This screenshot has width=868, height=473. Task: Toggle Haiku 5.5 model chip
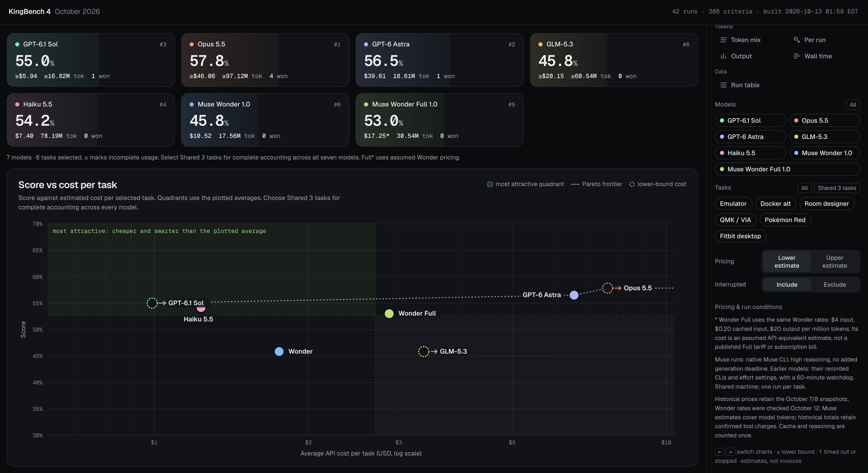(750, 153)
